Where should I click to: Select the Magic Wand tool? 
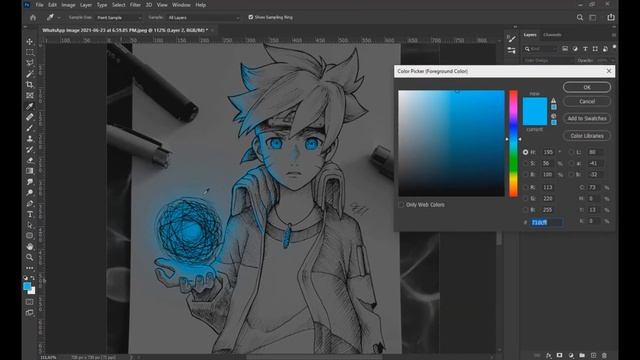tap(30, 74)
